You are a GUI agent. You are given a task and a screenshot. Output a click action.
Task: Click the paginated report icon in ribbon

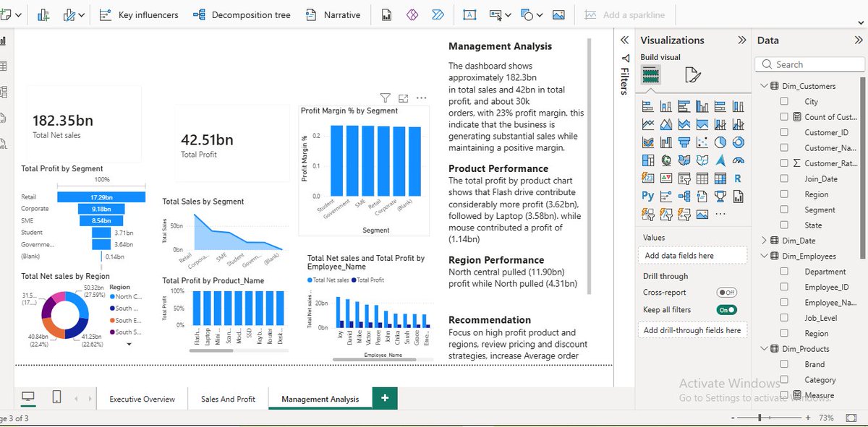[x=387, y=14]
